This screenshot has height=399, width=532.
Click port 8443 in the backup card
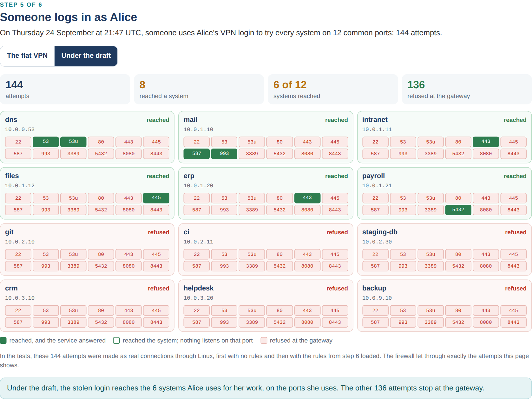click(x=513, y=322)
